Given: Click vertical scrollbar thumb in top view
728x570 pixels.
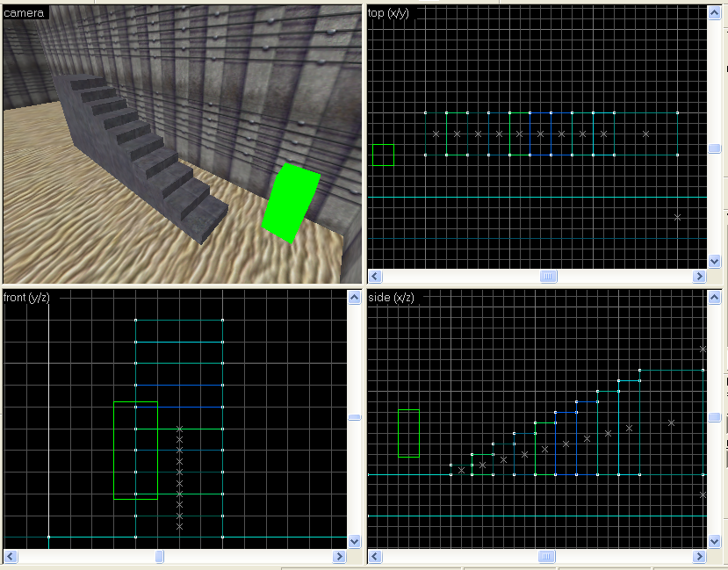Looking at the screenshot, I should point(714,148).
